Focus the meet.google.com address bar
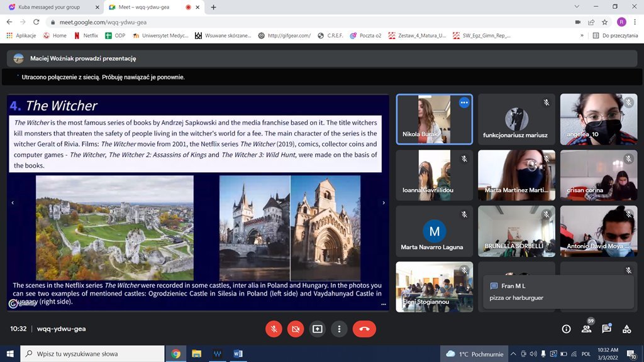Image resolution: width=644 pixels, height=362 pixels. (308, 22)
